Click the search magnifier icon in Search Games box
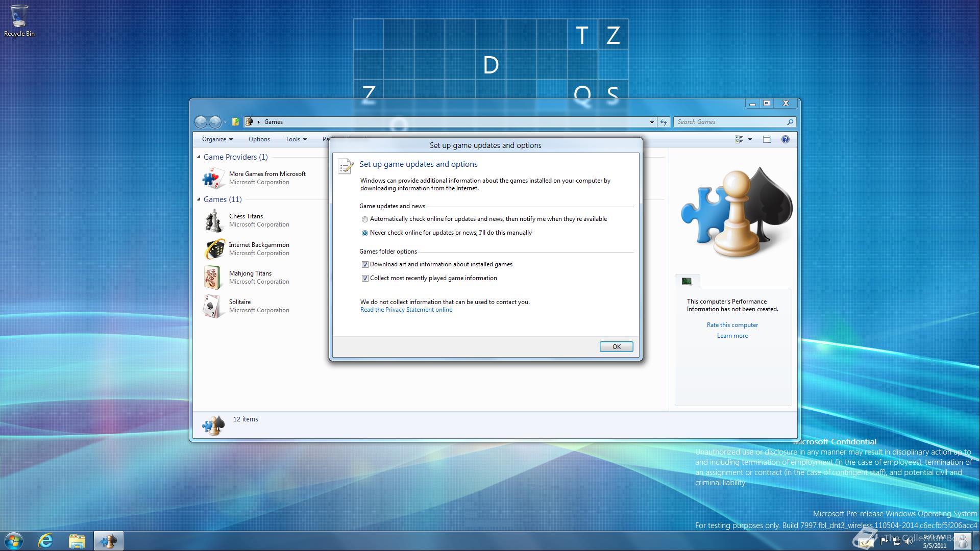The width and height of the screenshot is (980, 551). click(790, 122)
